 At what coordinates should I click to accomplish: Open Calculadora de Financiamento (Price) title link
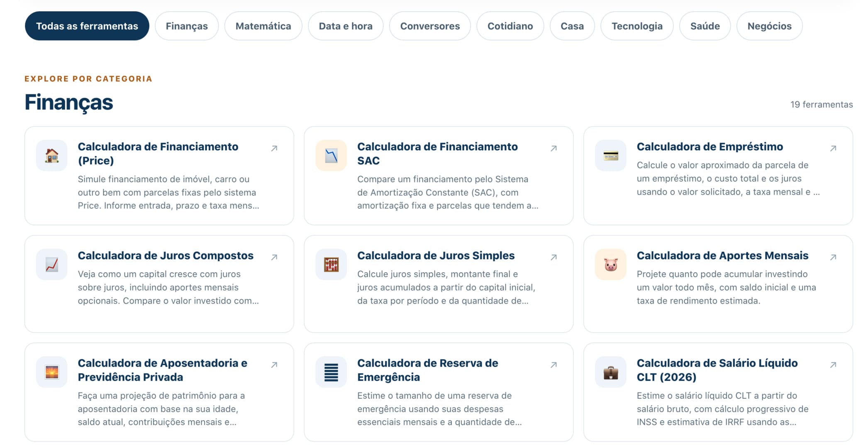(158, 153)
